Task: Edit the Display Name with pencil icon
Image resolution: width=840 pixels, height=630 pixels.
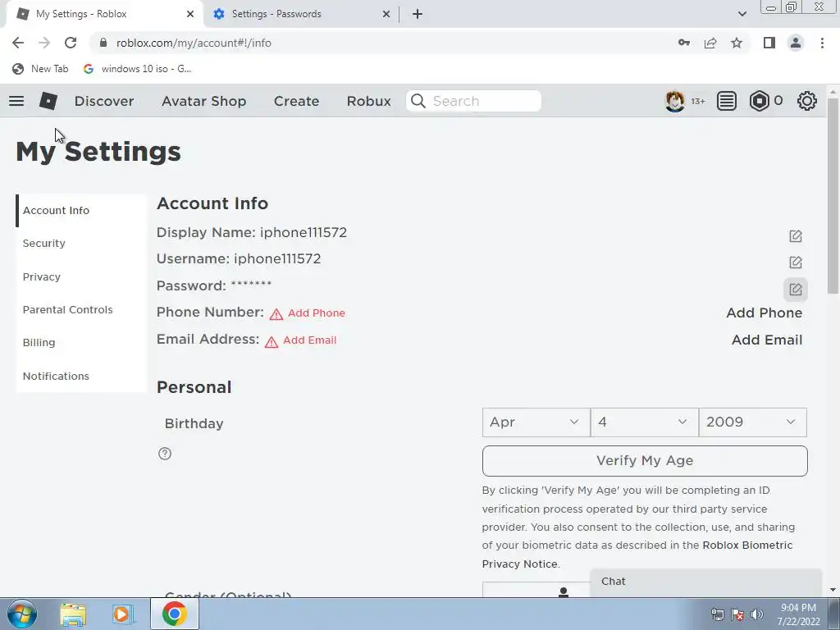Action: [796, 236]
